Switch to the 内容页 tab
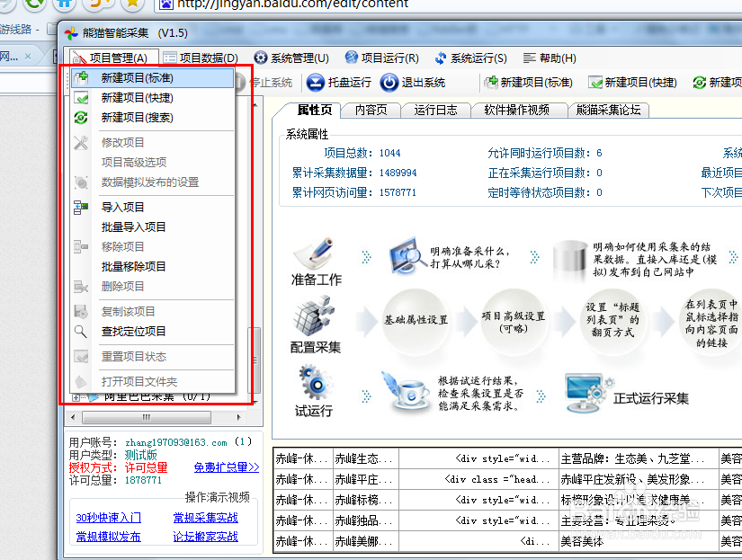 (x=371, y=111)
